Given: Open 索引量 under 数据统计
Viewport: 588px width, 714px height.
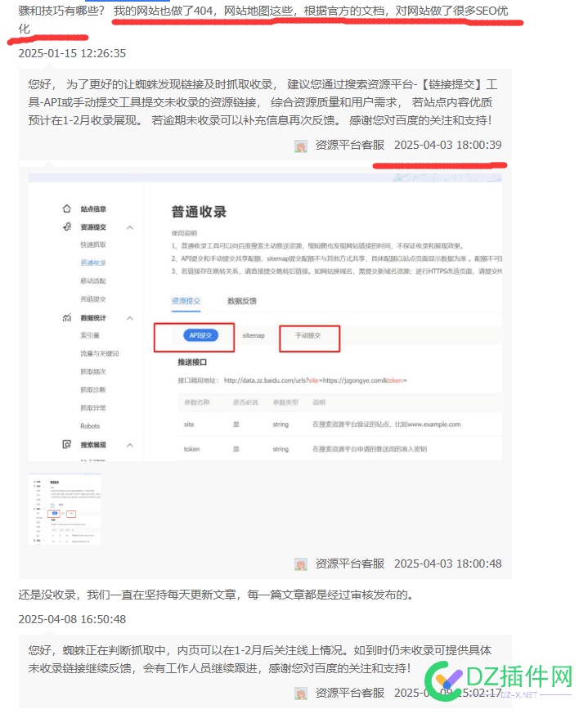Looking at the screenshot, I should click(x=90, y=335).
